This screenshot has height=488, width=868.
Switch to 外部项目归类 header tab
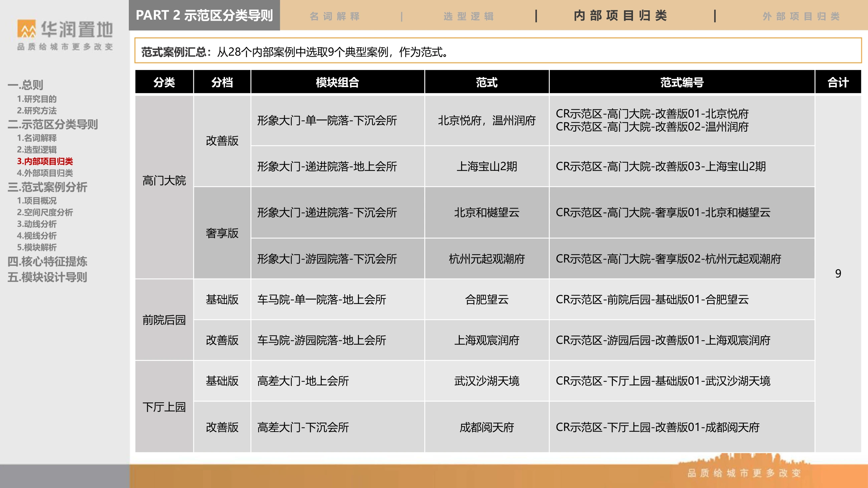point(801,16)
